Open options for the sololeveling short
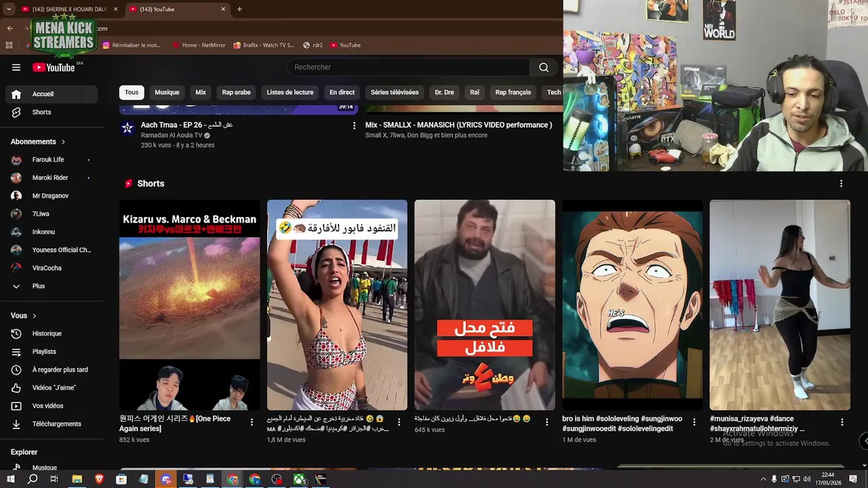This screenshot has height=488, width=868. tap(694, 422)
